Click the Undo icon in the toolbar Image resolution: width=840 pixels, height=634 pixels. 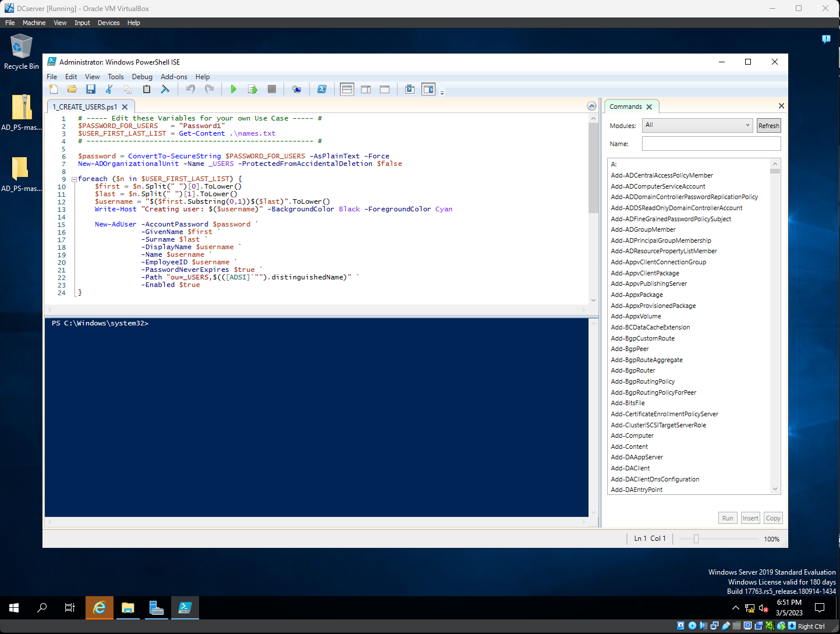(190, 89)
